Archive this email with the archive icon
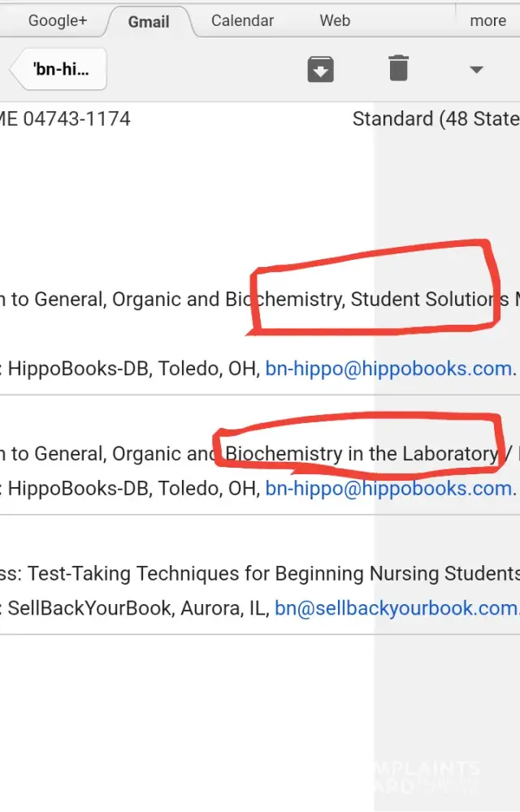 pos(321,70)
